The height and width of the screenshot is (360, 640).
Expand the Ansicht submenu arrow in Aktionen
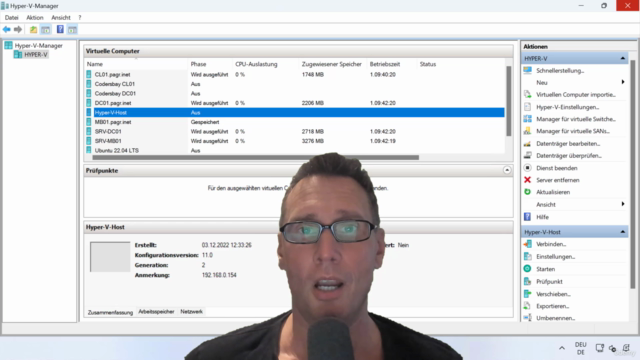(x=623, y=204)
